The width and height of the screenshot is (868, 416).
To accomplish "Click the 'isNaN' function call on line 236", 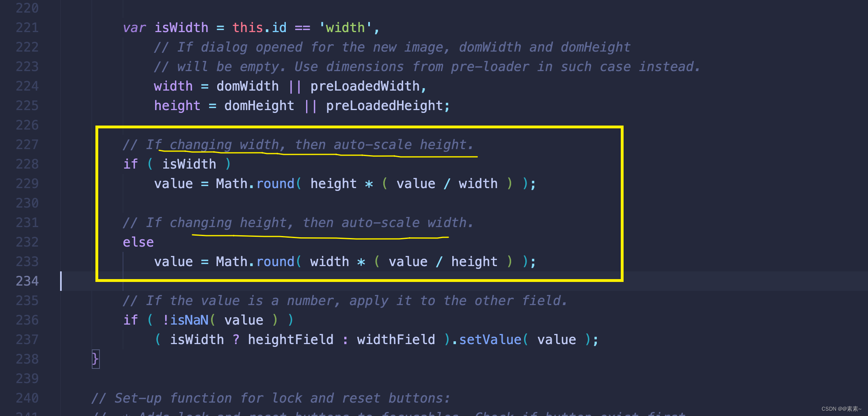I will coord(189,320).
